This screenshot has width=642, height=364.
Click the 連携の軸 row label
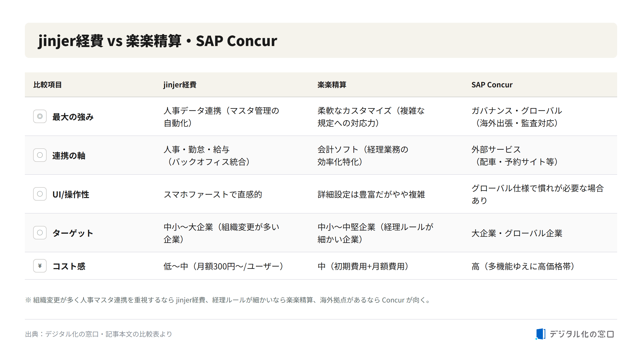[x=69, y=156]
